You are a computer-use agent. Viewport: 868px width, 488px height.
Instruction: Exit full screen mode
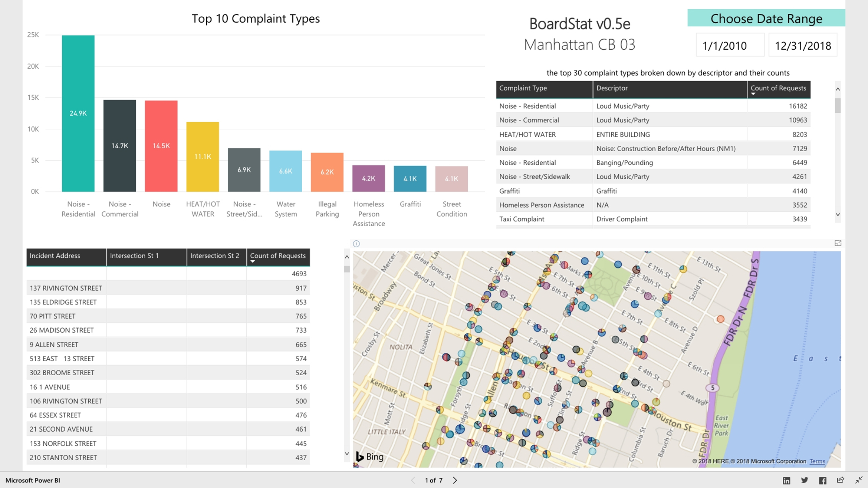tap(858, 480)
